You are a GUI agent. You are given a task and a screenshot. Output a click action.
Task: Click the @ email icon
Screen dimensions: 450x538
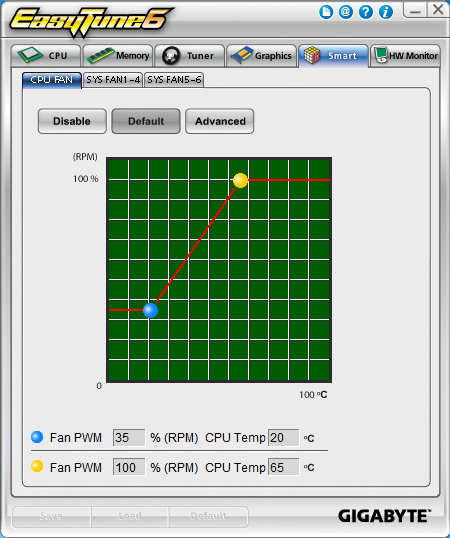[x=346, y=12]
